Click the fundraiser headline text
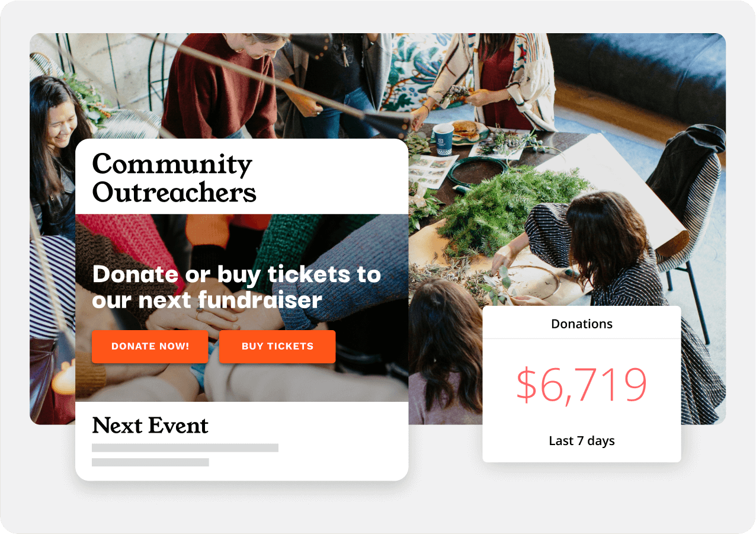Viewport: 756px width, 534px height. pos(236,287)
